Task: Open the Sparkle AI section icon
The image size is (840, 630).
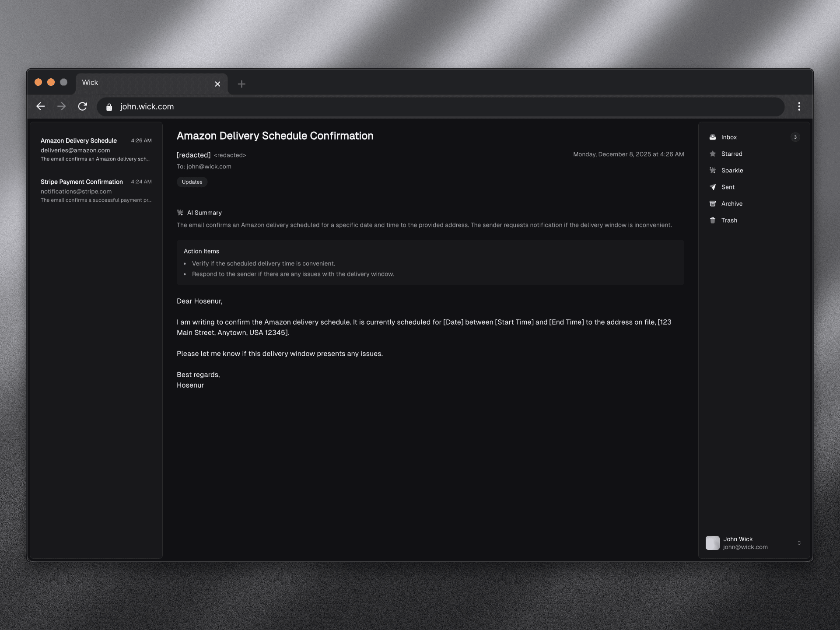Action: coord(714,170)
